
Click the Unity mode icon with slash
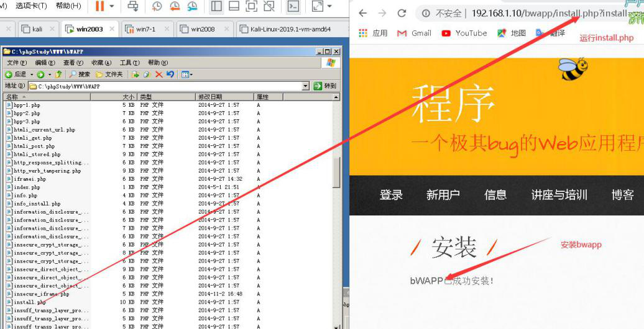(269, 6)
